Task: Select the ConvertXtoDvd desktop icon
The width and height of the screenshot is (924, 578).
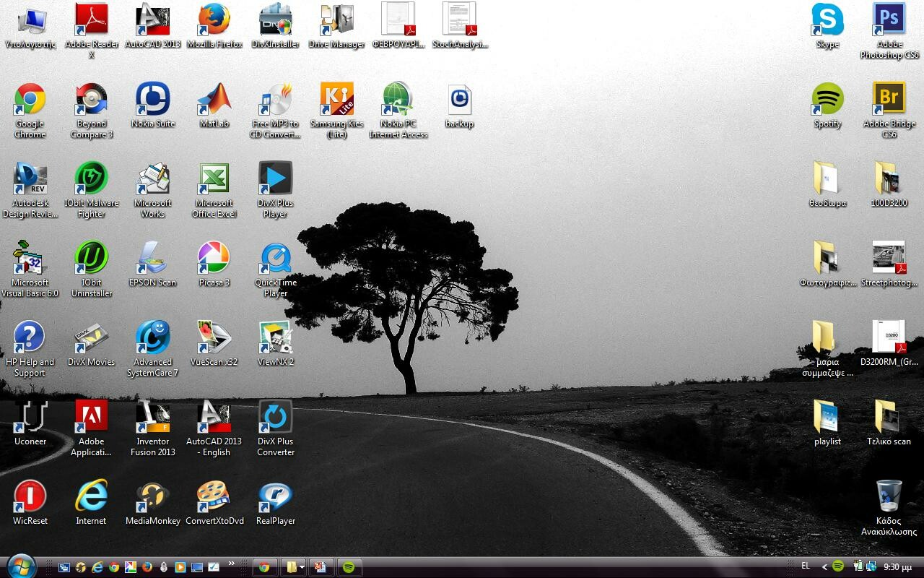Action: point(214,497)
